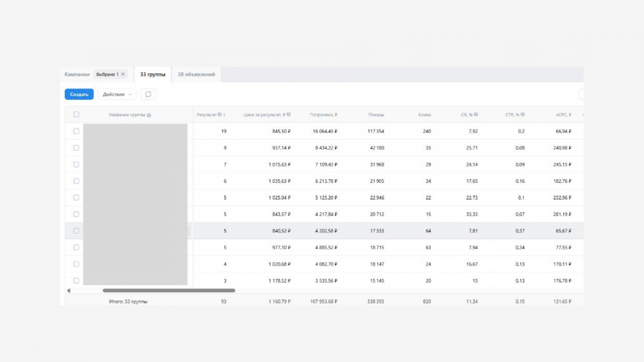Click the '22 946' impressions cell

click(377, 198)
